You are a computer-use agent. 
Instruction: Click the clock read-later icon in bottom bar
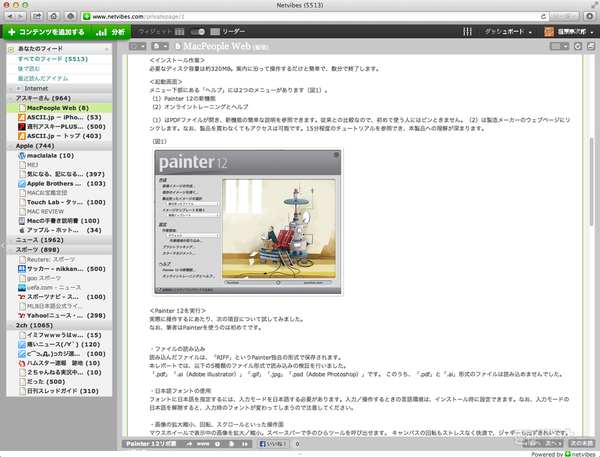coord(218,444)
